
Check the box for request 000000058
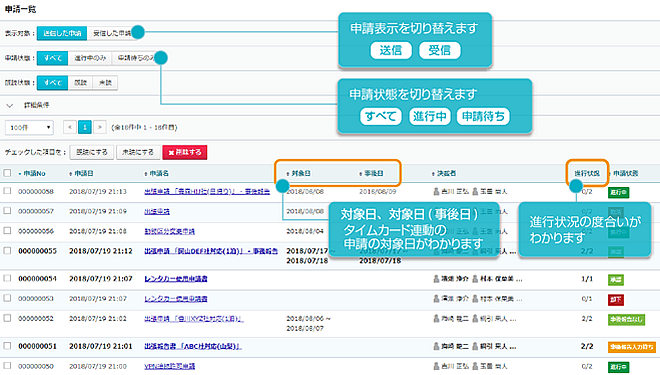point(8,191)
